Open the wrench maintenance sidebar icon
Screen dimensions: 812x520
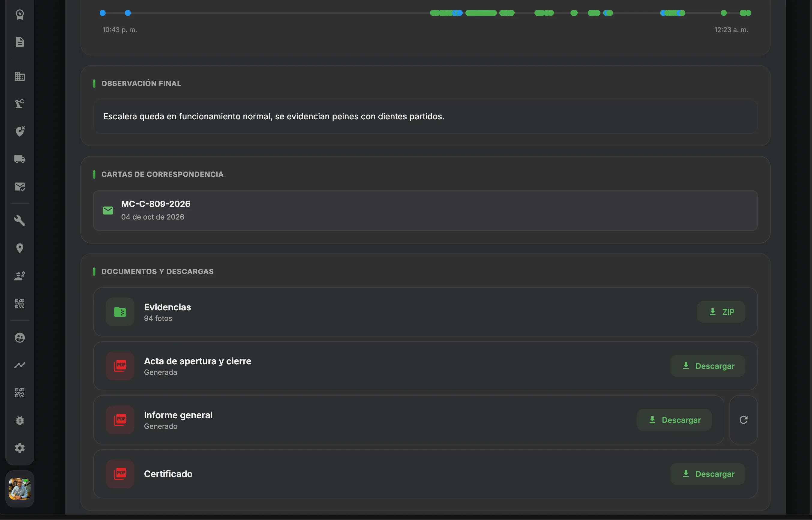tap(20, 221)
